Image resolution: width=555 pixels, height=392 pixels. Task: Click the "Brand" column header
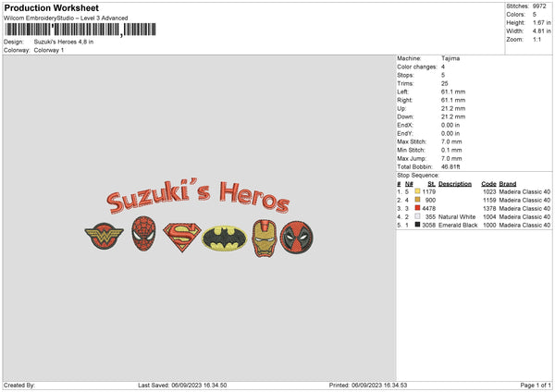coord(508,184)
